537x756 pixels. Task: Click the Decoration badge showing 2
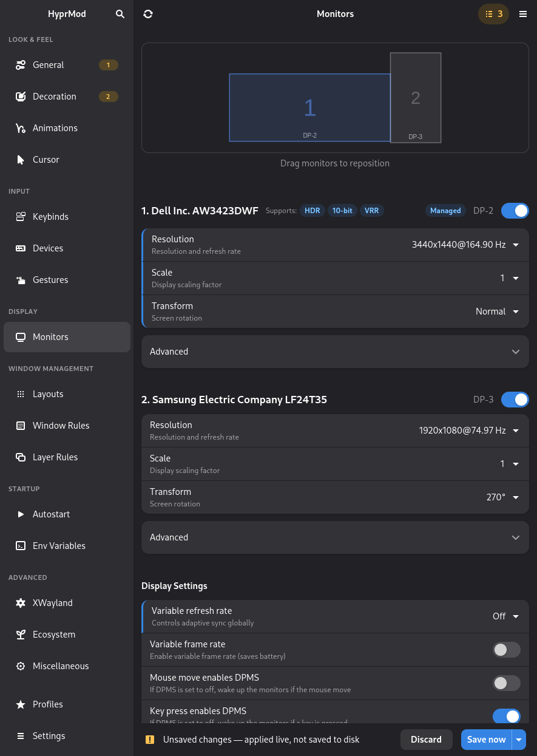point(109,97)
